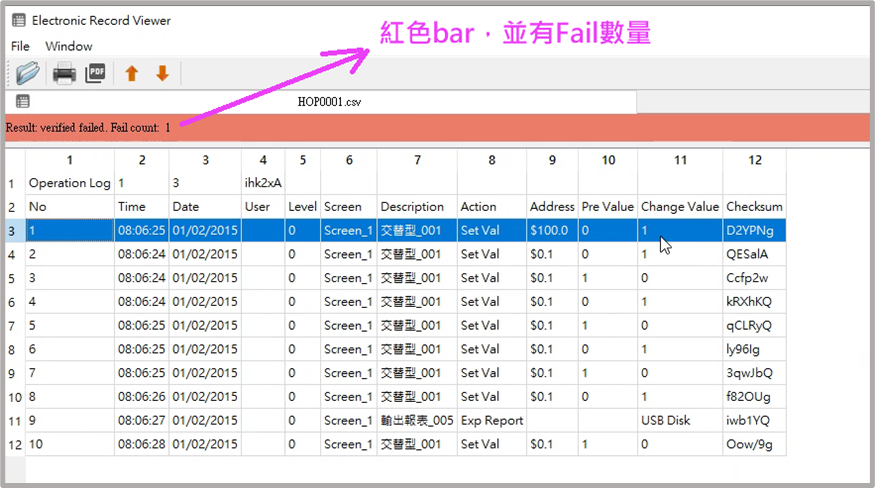Click the orange down arrow icon

[x=162, y=73]
